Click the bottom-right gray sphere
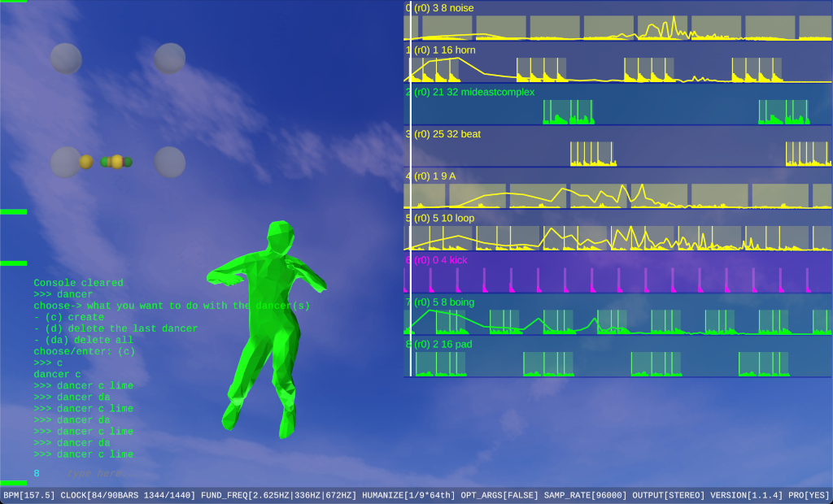 (170, 162)
